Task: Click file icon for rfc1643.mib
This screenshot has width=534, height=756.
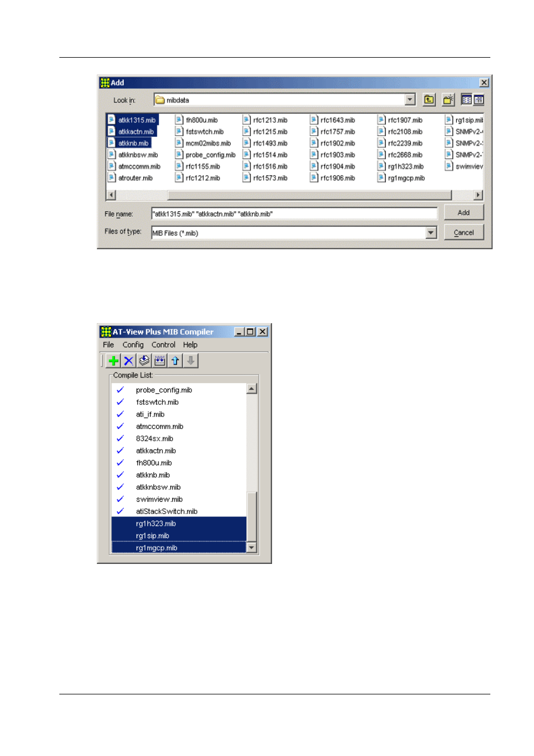Action: (x=314, y=120)
